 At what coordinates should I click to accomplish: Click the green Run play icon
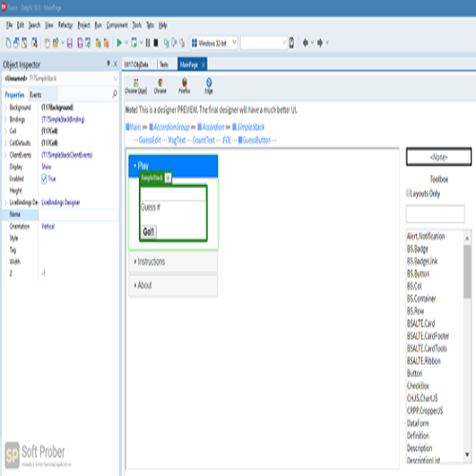pos(119,43)
